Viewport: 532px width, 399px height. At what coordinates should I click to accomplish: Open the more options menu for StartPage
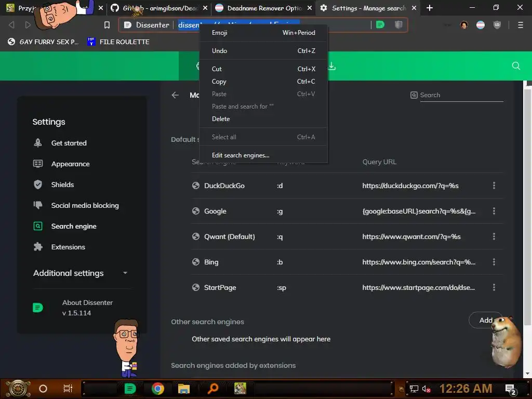click(494, 287)
